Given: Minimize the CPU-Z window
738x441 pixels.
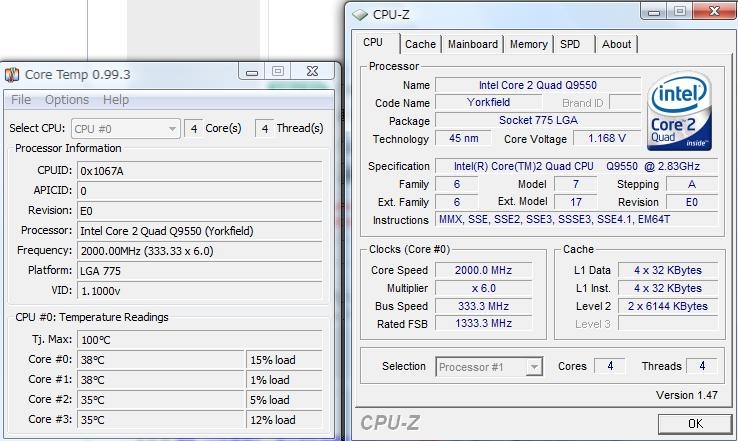Looking at the screenshot, I should [x=654, y=11].
